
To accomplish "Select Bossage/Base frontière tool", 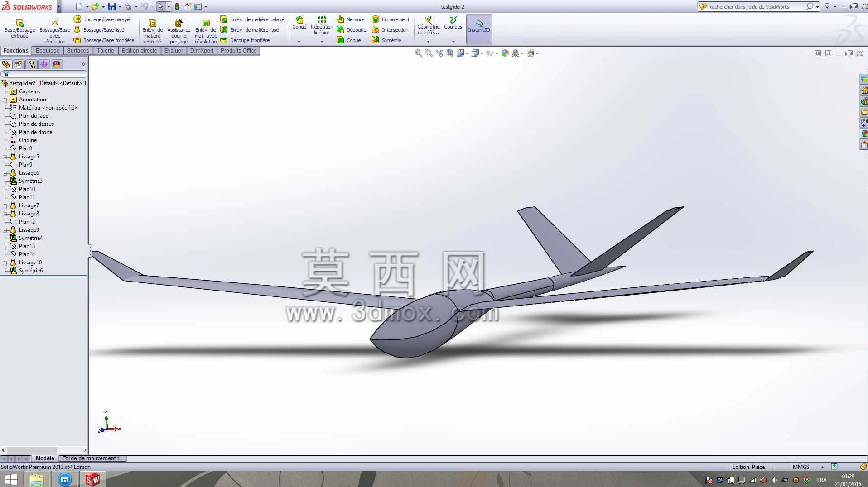I will [104, 40].
